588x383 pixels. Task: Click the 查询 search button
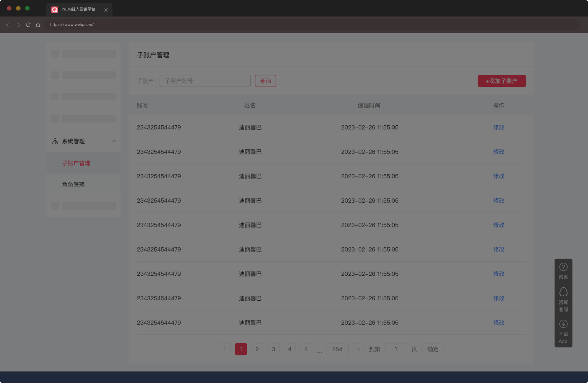click(265, 81)
